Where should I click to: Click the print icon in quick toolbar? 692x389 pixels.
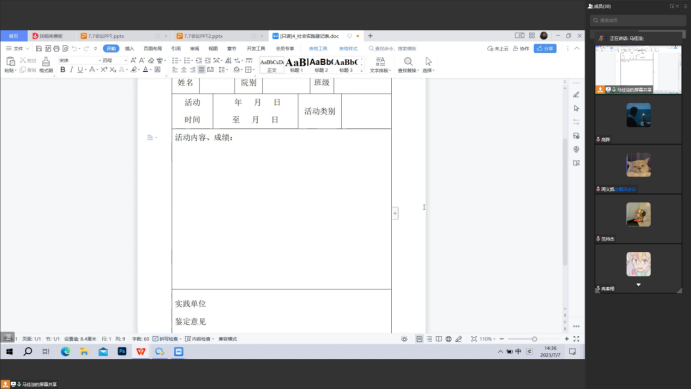[x=56, y=49]
